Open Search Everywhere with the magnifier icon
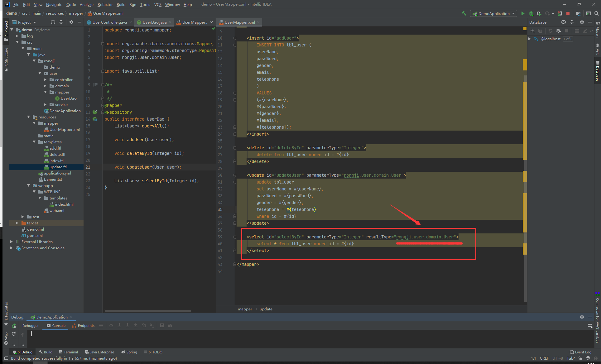601x364 pixels. pos(596,13)
